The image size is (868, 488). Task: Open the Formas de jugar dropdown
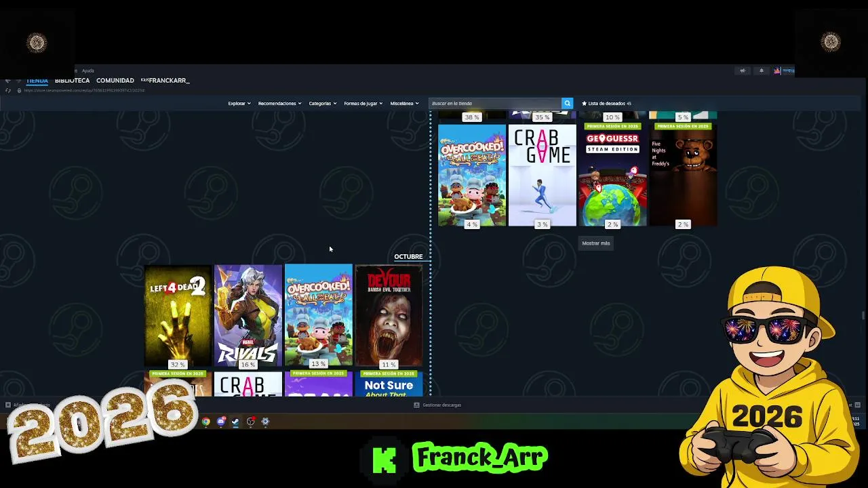(363, 104)
